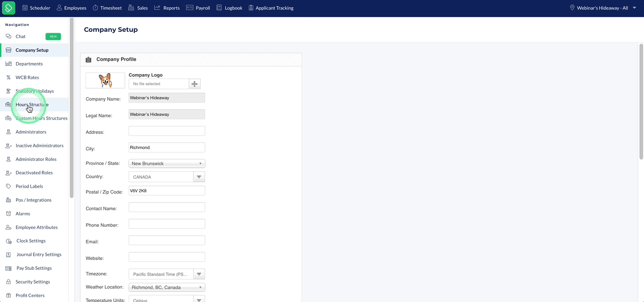Click the Email input field
The width and height of the screenshot is (644, 302).
167,240
